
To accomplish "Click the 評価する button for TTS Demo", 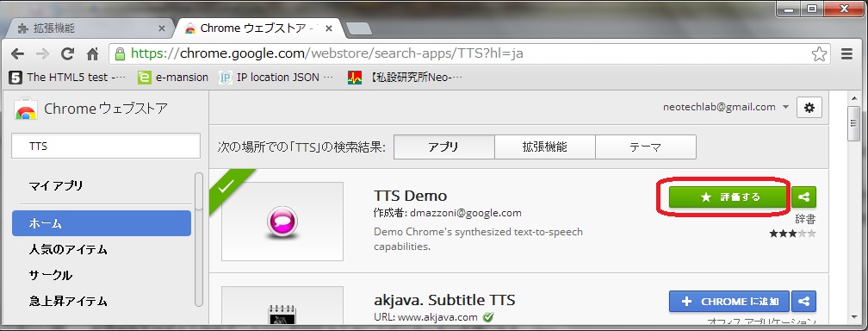I will click(728, 197).
